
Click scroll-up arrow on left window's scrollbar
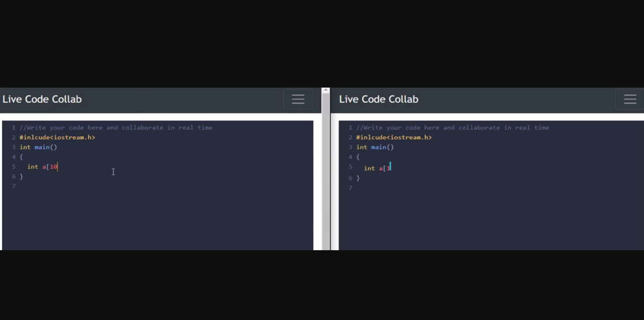point(326,90)
